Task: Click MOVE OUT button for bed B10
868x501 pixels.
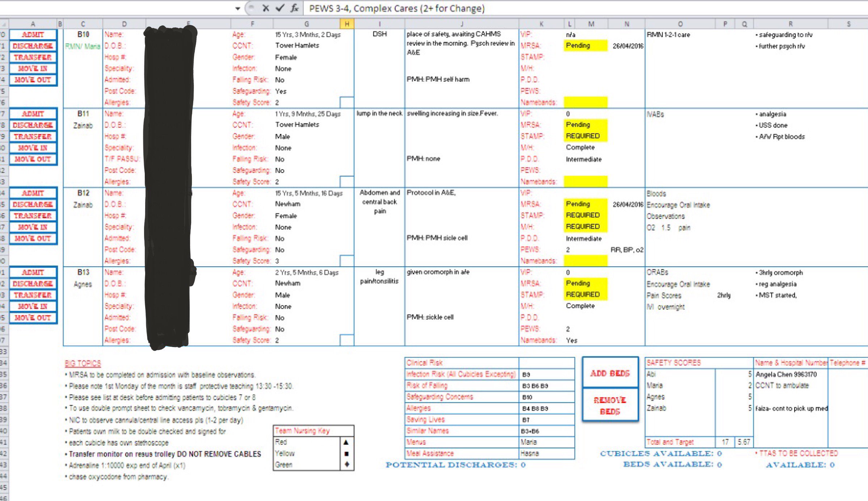Action: [33, 80]
